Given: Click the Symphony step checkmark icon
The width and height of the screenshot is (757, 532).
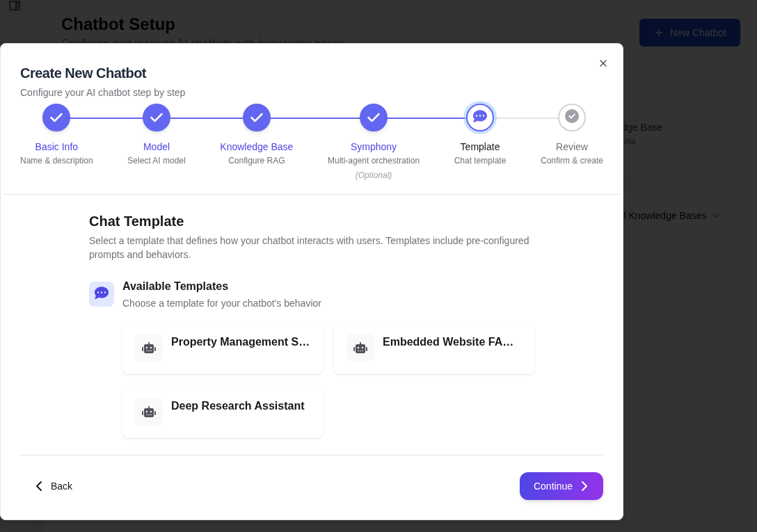Looking at the screenshot, I should pos(374,118).
